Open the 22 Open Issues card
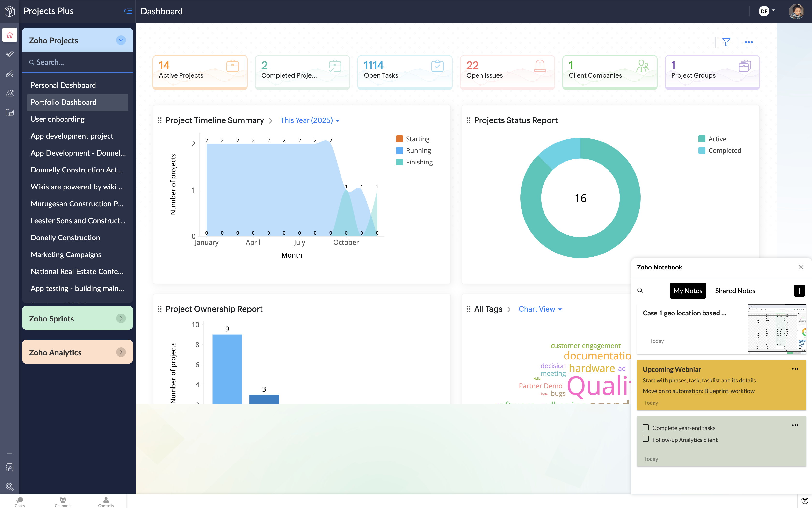Viewport: 812px width, 508px height. click(x=507, y=72)
